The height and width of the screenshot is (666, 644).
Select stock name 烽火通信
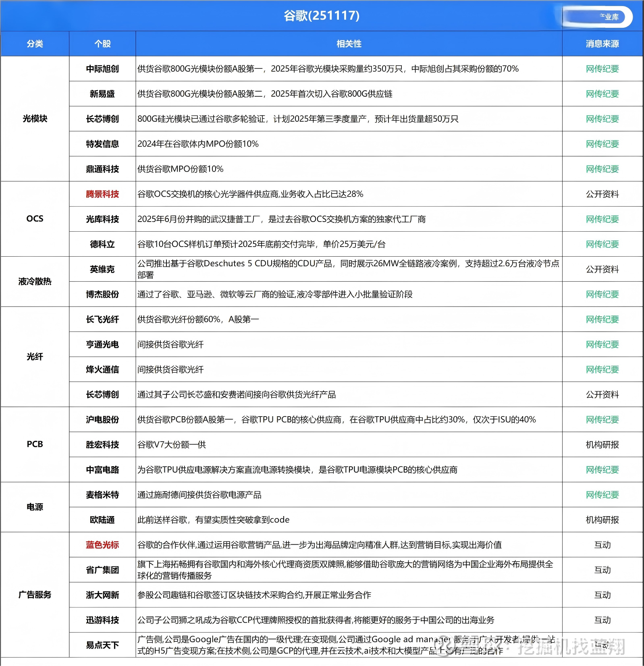[102, 369]
